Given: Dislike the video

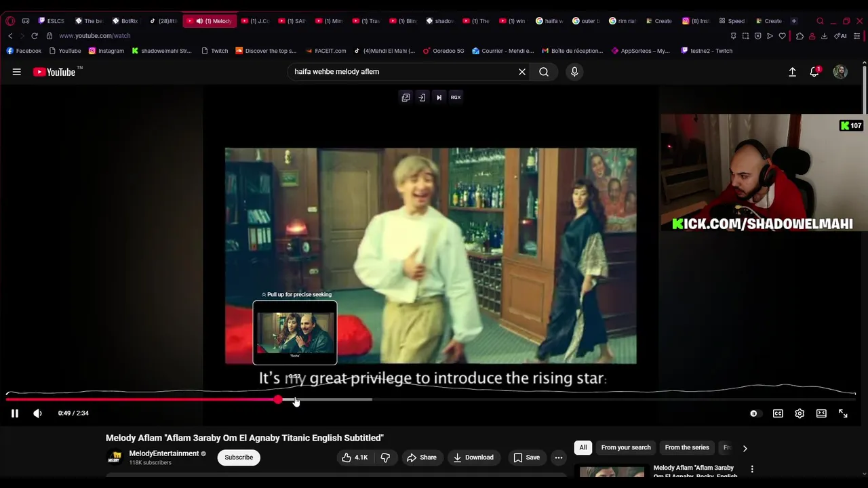Looking at the screenshot, I should pos(385,457).
